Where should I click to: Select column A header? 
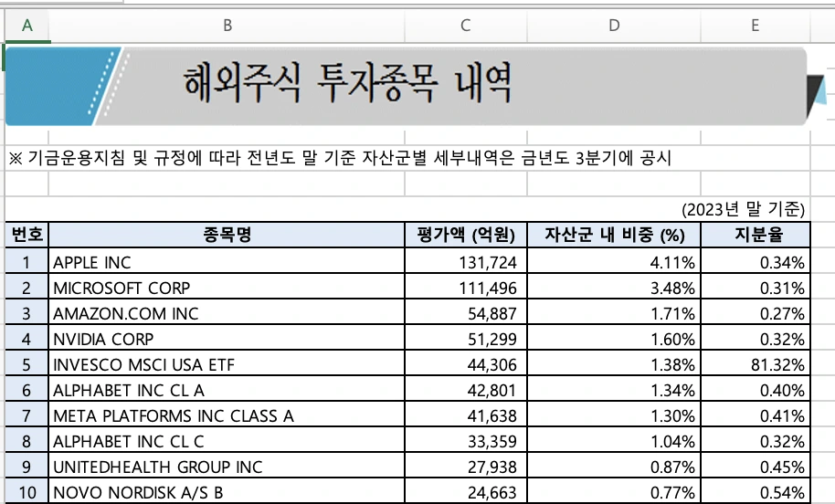[27, 26]
